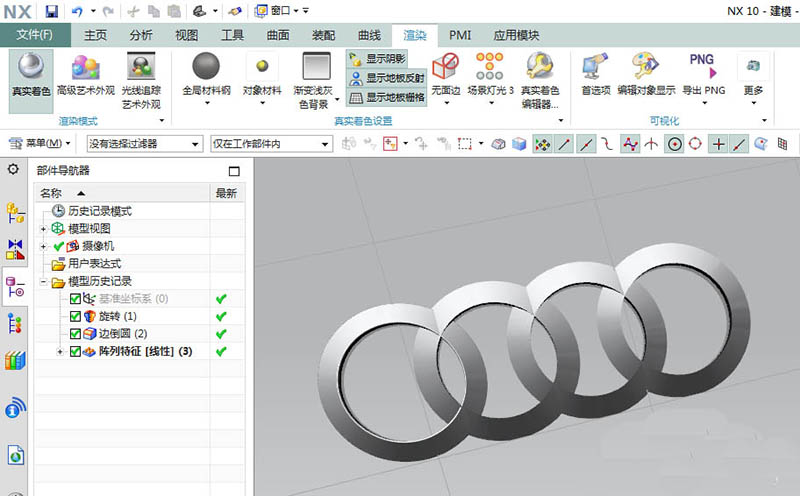The width and height of the screenshot is (800, 496).
Task: Expand 摄像机 tree node
Action: [x=43, y=246]
